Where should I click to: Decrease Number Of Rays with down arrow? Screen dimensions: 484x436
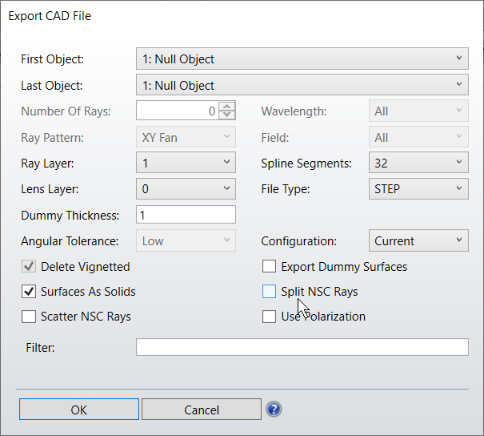(x=227, y=115)
